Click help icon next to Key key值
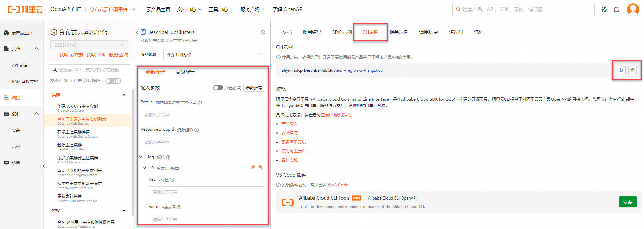This screenshot has height=229, width=644. (x=172, y=180)
